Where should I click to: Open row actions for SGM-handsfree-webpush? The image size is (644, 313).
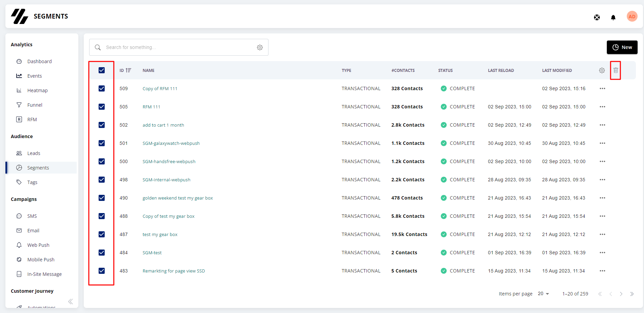pos(602,161)
